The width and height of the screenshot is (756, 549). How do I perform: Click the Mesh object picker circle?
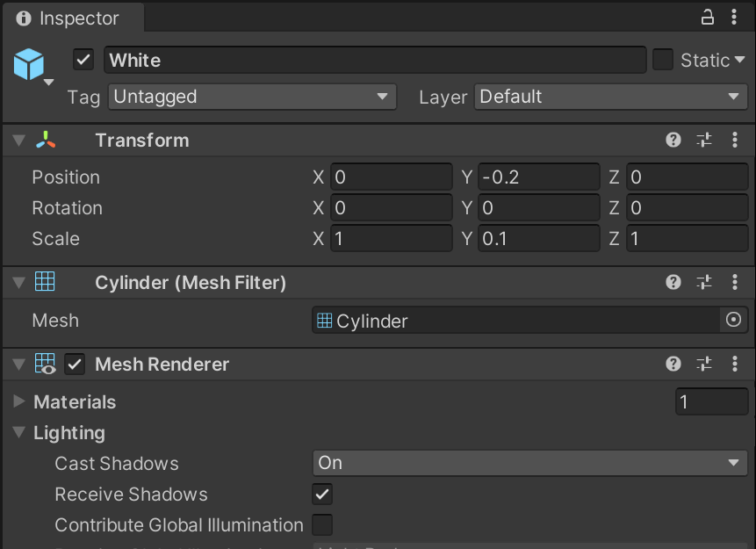733,320
